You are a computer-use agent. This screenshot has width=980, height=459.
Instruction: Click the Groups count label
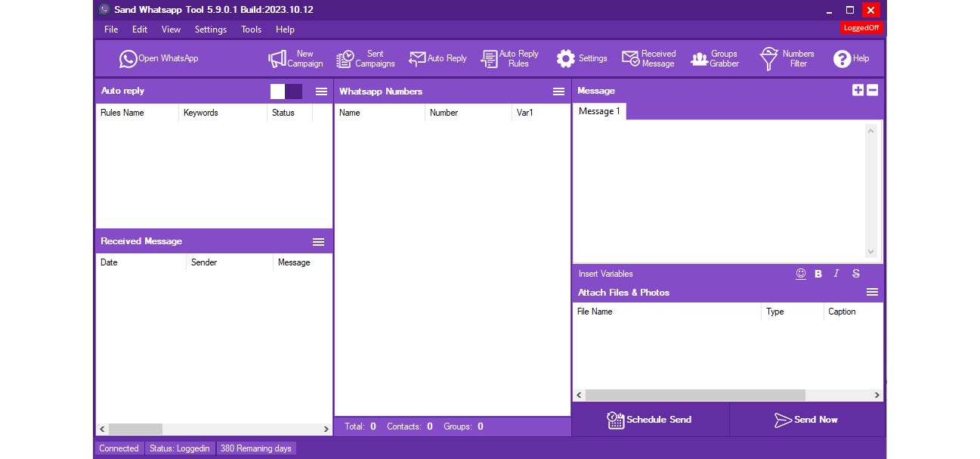[463, 426]
